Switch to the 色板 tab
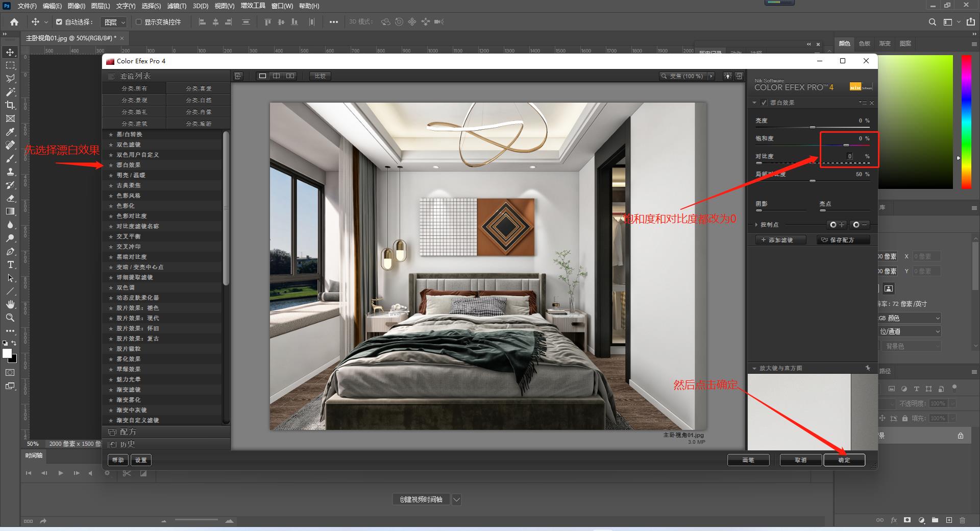Image resolution: width=980 pixels, height=531 pixels. (864, 43)
